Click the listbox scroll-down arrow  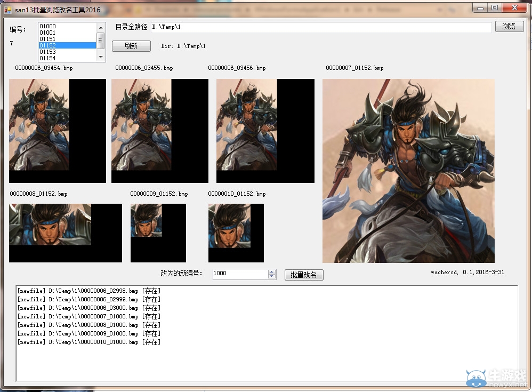(x=101, y=57)
